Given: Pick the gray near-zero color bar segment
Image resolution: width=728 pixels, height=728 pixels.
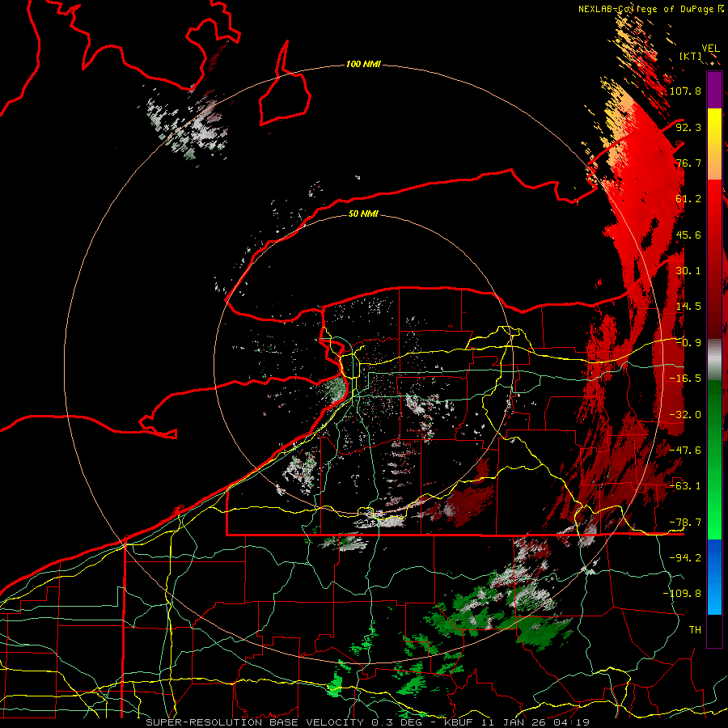Looking at the screenshot, I should (x=714, y=360).
